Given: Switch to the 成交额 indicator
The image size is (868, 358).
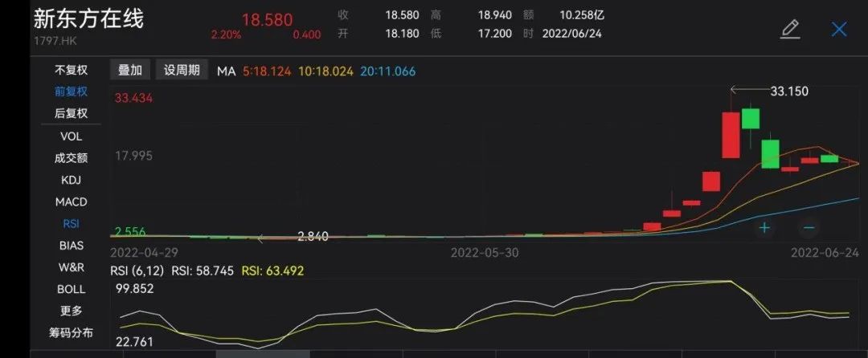Looking at the screenshot, I should coord(71,158).
